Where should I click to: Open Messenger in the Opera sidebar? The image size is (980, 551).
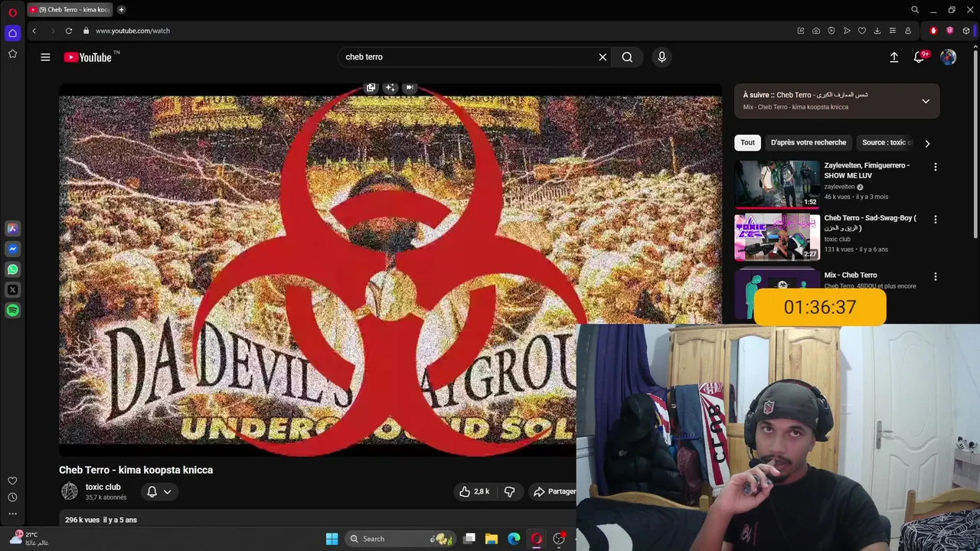click(x=12, y=249)
